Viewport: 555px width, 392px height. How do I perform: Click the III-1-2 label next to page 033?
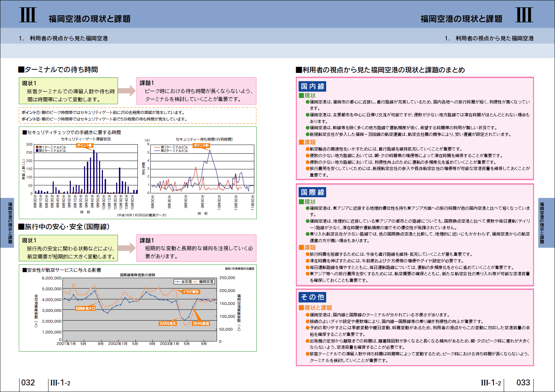pyautogui.click(x=491, y=383)
